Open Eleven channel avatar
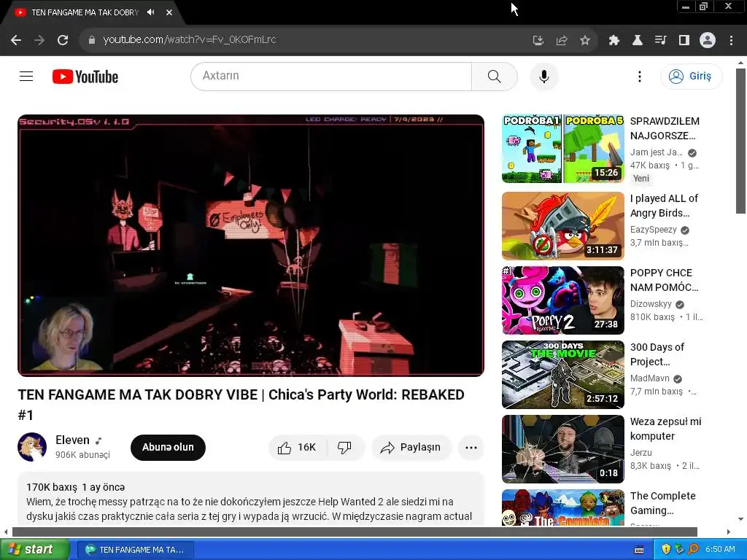 32,447
